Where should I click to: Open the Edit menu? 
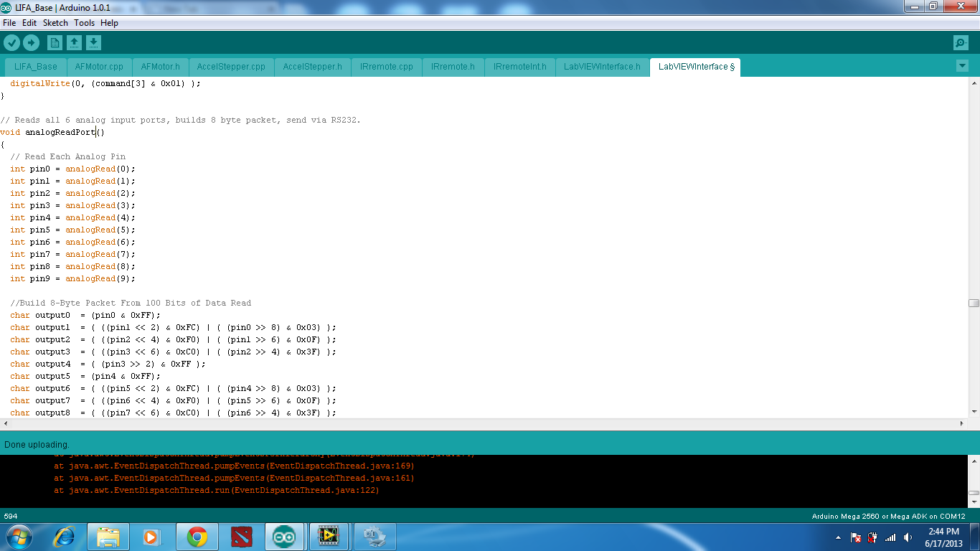pos(29,23)
